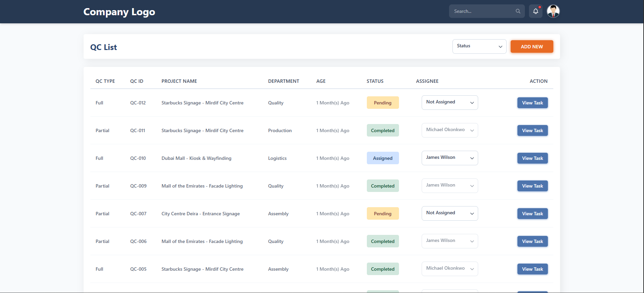This screenshot has height=293, width=644.
Task: Click the PROJECT NAME column header
Action: tap(179, 81)
